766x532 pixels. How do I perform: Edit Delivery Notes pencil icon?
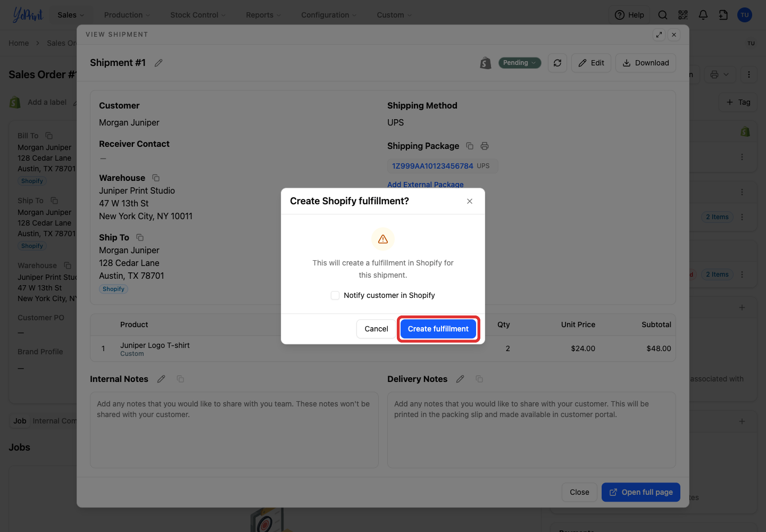[x=460, y=379]
